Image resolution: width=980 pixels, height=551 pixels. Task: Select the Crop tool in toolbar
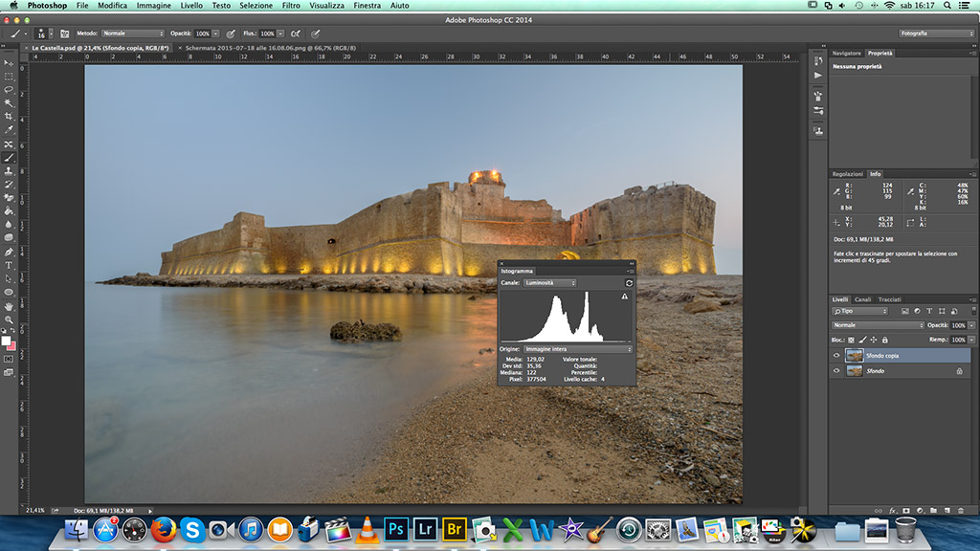point(9,117)
